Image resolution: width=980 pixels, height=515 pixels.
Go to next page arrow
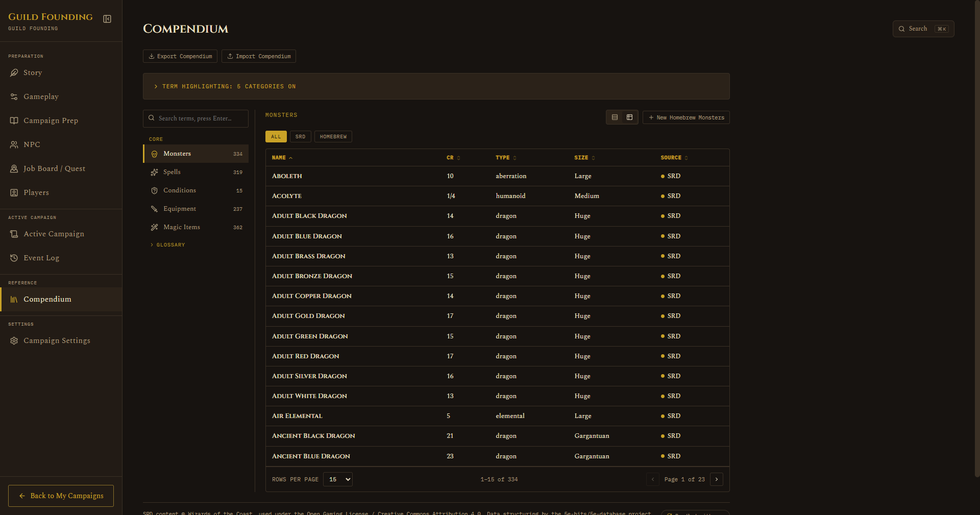click(717, 479)
